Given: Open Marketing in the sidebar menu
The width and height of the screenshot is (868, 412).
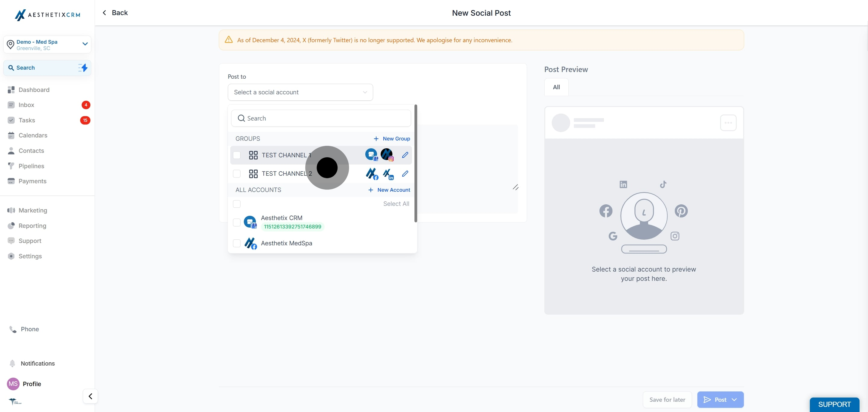Looking at the screenshot, I should 33,210.
